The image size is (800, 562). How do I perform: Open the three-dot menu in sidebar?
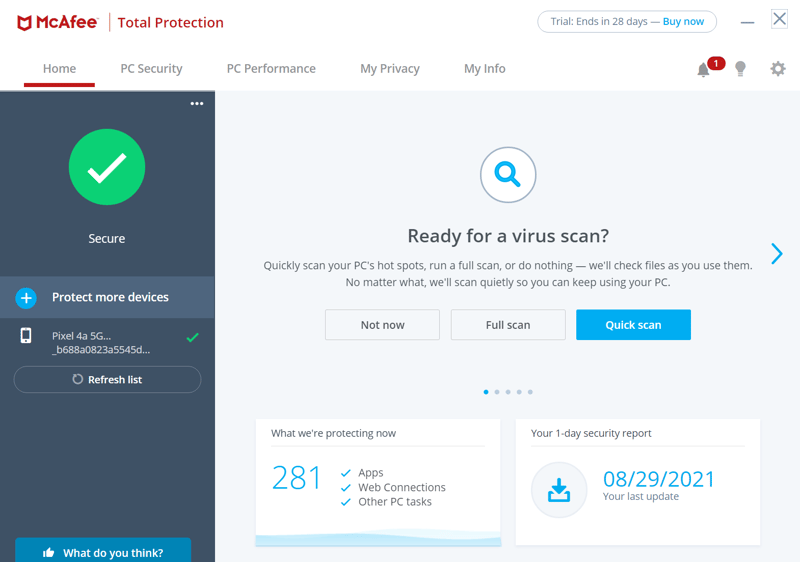point(197,104)
